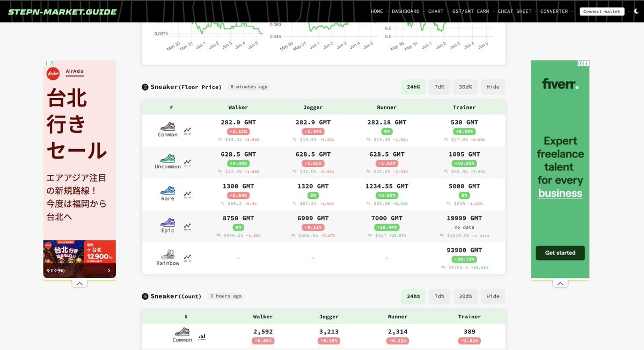Screen dimensions: 644x350
Task: Open DASHBOARD in navigation
Action: tap(406, 11)
